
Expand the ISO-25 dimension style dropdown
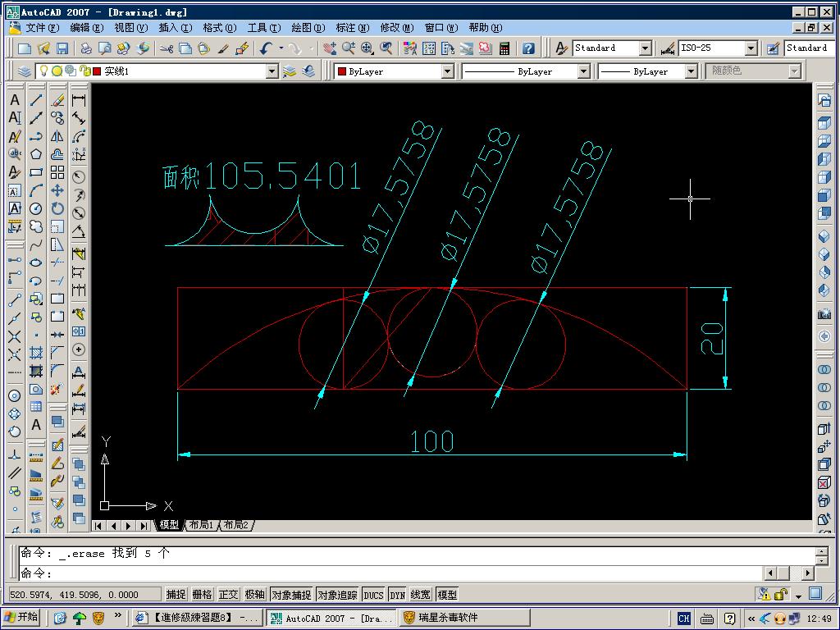click(751, 48)
